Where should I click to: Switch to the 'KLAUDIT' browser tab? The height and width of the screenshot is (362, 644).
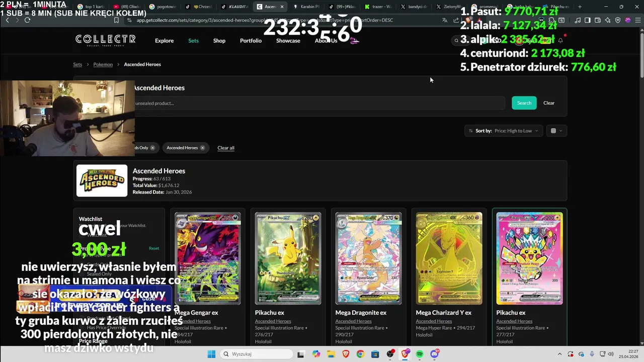(234, 7)
